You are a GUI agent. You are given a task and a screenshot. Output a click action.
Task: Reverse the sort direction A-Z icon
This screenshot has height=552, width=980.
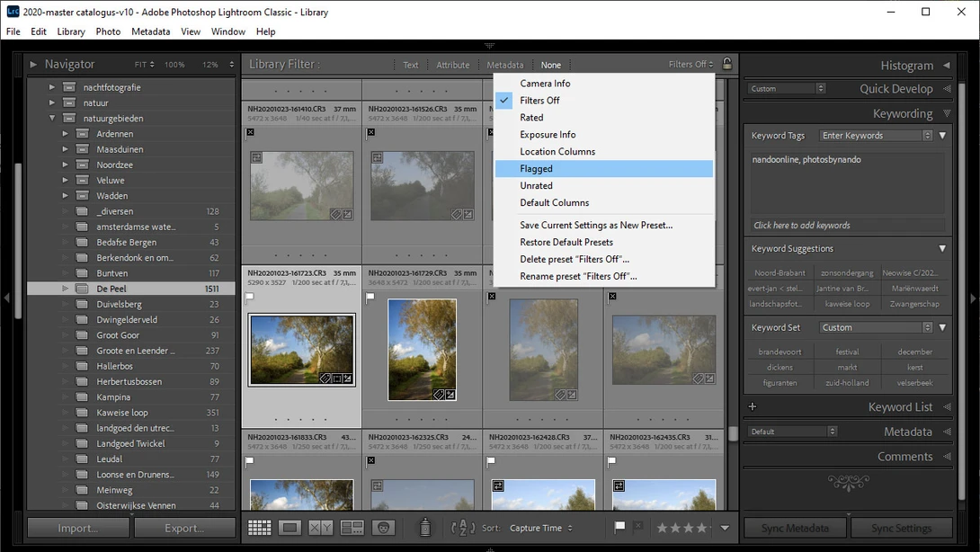pyautogui.click(x=463, y=528)
